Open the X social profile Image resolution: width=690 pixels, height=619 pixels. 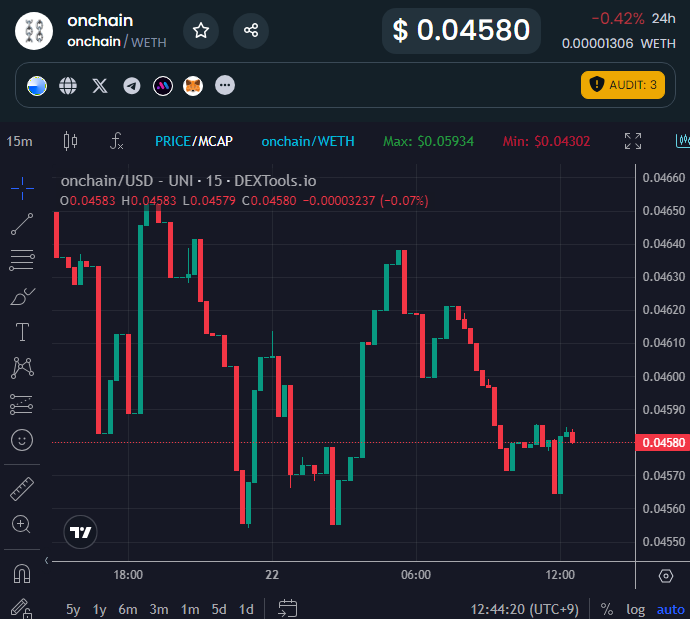(100, 86)
